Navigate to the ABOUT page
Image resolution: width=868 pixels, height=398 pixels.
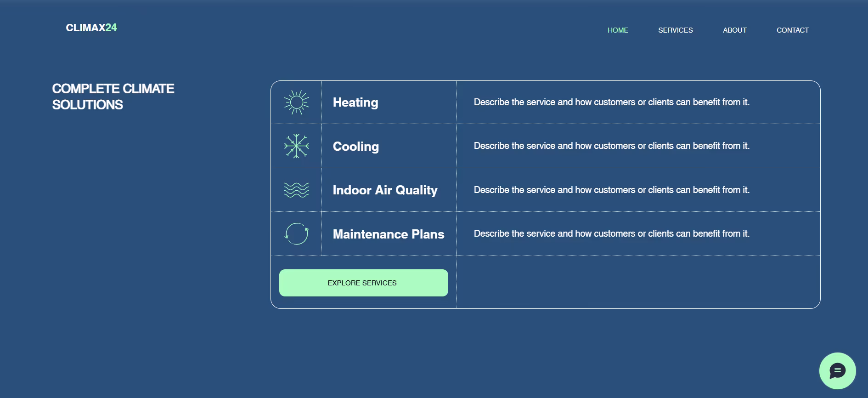click(735, 30)
